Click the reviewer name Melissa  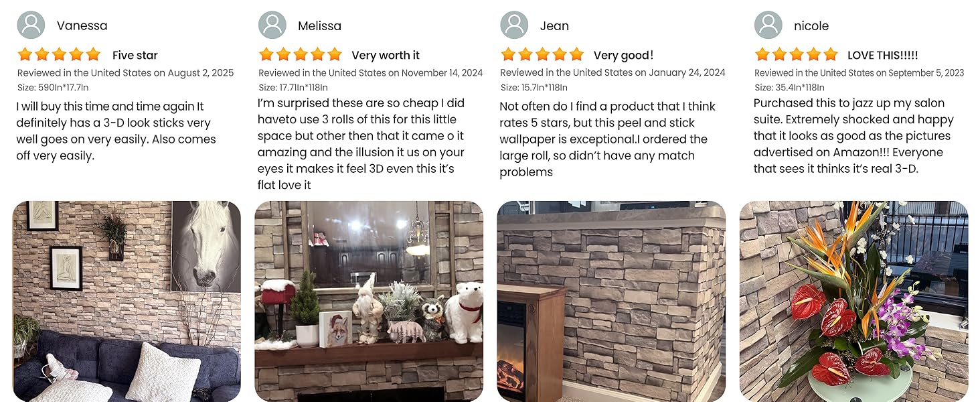[x=319, y=26]
